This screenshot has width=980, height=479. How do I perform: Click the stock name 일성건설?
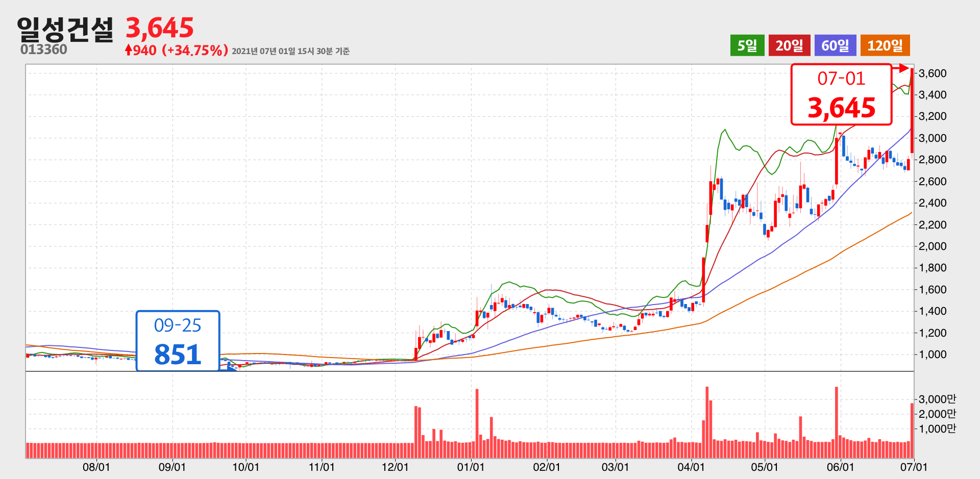65,29
